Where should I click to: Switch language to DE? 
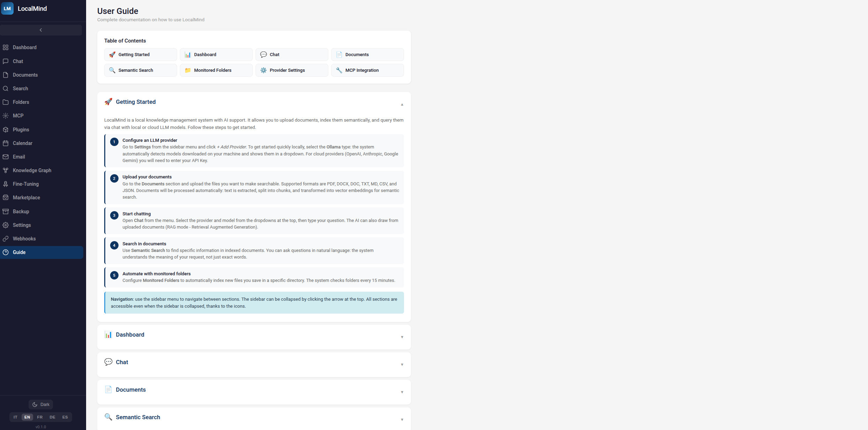pyautogui.click(x=52, y=417)
